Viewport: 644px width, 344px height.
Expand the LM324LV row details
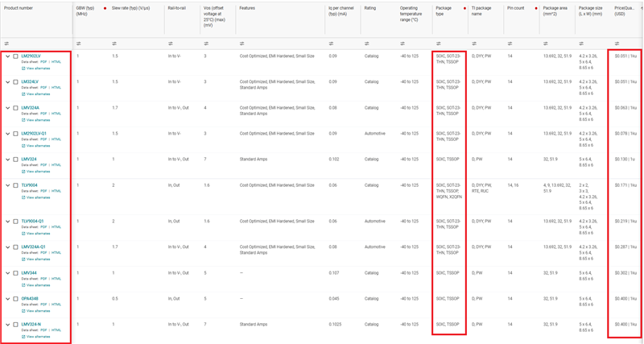(7, 82)
